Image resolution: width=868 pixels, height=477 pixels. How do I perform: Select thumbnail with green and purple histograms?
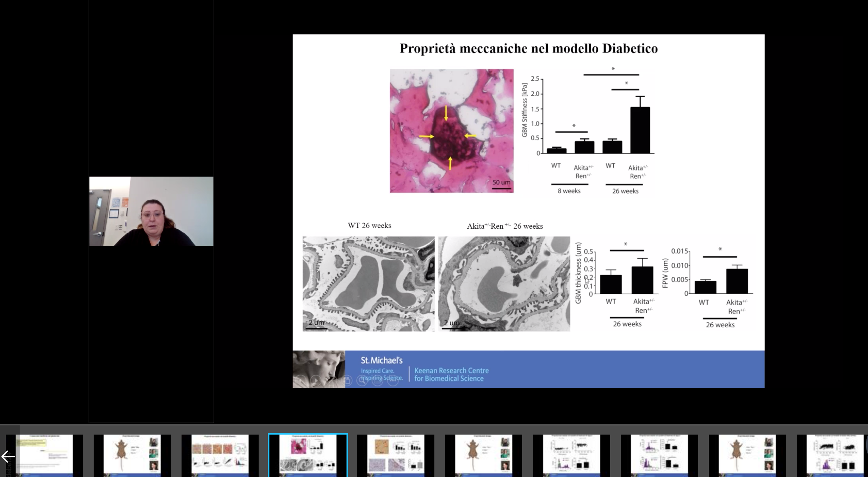pos(572,455)
